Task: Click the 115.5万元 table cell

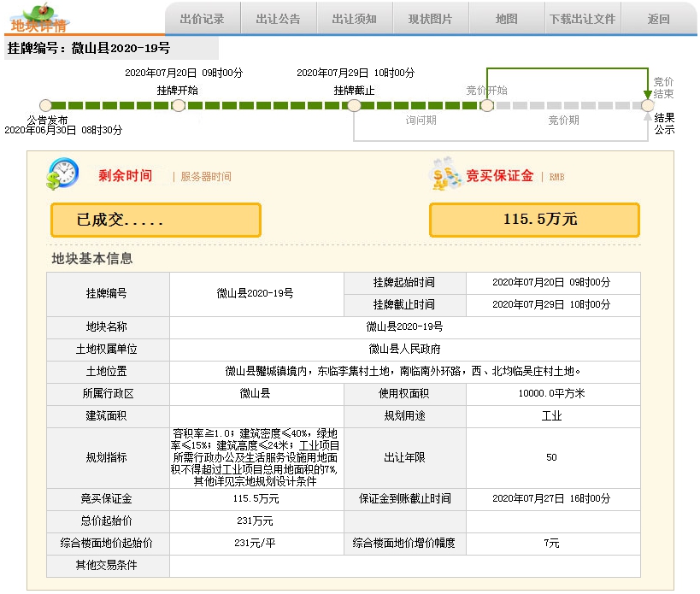Action: [256, 498]
